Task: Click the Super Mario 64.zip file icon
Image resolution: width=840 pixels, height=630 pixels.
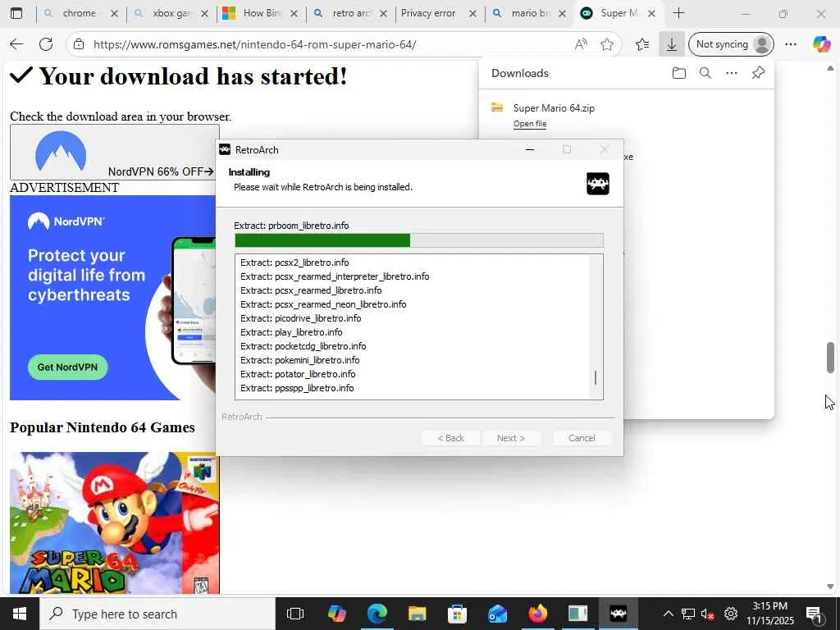Action: (x=497, y=107)
